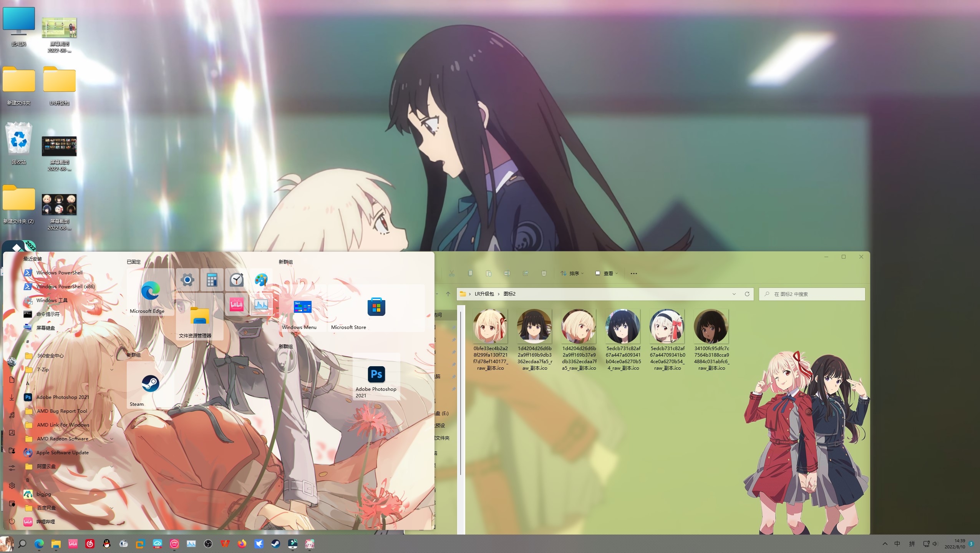Select Windows PowerShell (x86) in the app list
The image size is (980, 553).
pyautogui.click(x=65, y=287)
